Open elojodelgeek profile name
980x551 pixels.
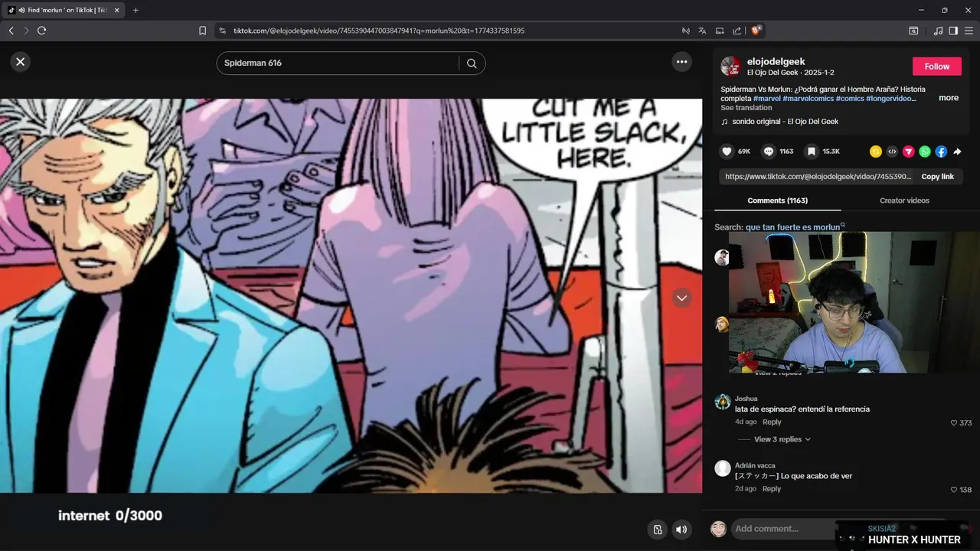pyautogui.click(x=776, y=61)
